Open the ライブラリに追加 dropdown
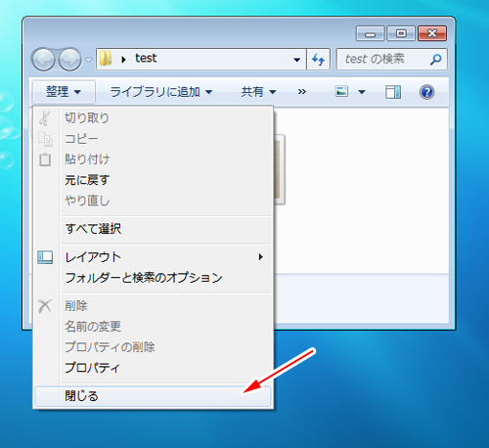Image resolution: width=489 pixels, height=448 pixels. pos(161,92)
